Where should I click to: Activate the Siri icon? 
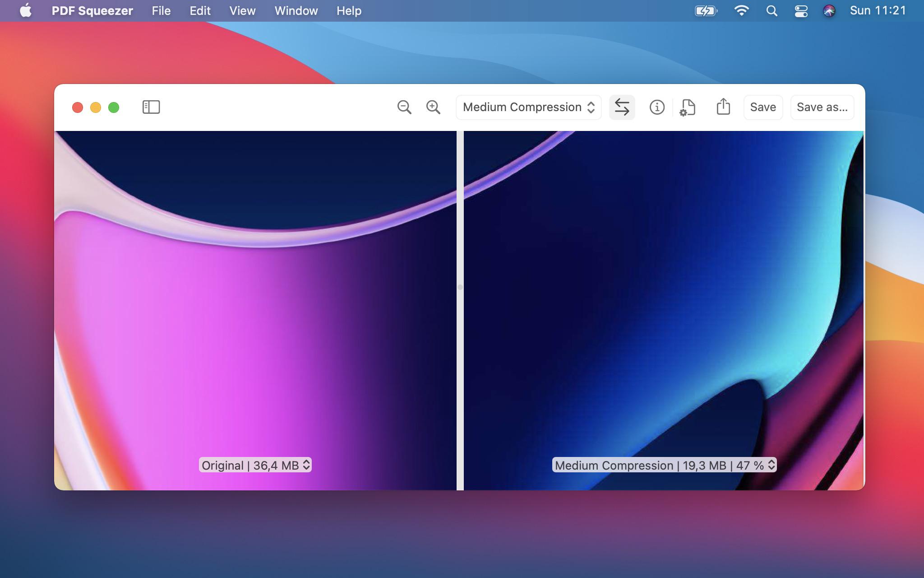tap(829, 11)
